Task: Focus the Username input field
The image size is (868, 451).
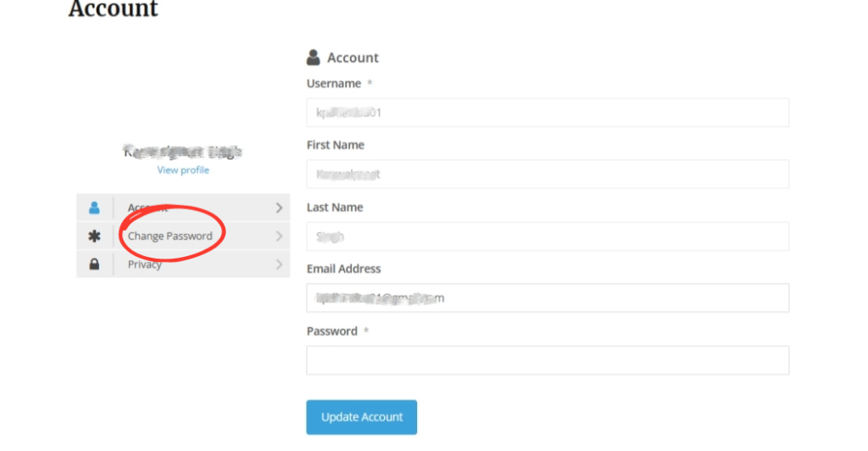Action: tap(548, 113)
